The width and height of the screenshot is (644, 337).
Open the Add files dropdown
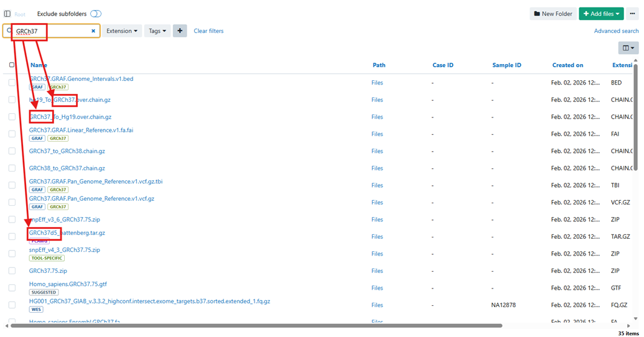pyautogui.click(x=601, y=14)
